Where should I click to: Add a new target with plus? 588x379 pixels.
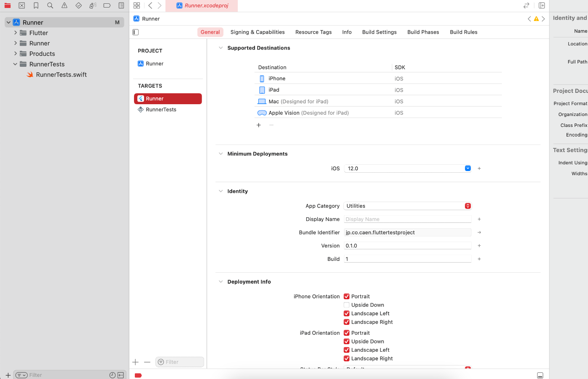[136, 362]
